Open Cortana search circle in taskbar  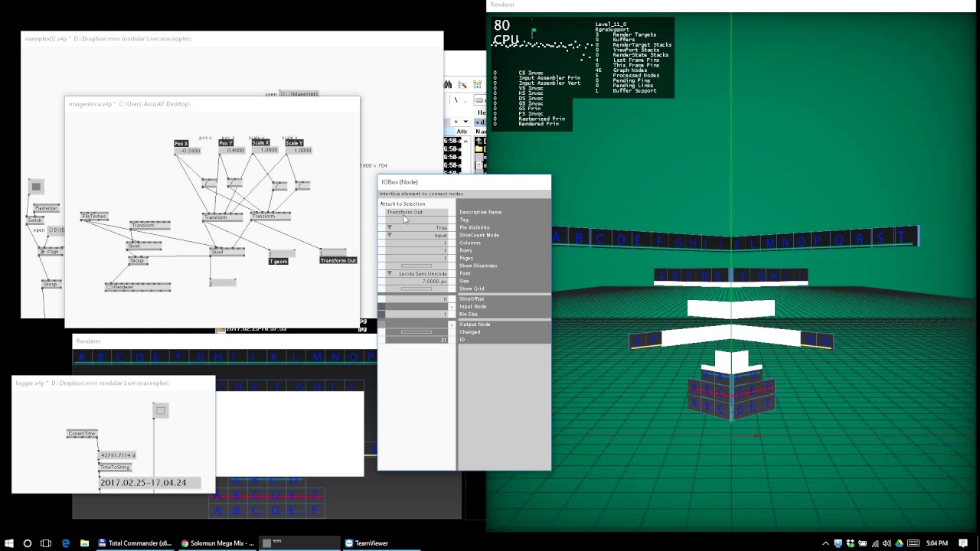(28, 543)
